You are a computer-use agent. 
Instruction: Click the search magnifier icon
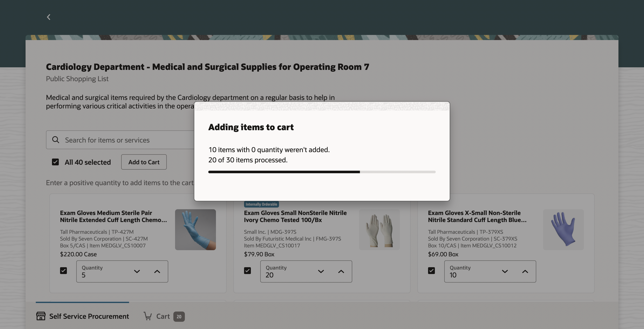click(x=56, y=140)
